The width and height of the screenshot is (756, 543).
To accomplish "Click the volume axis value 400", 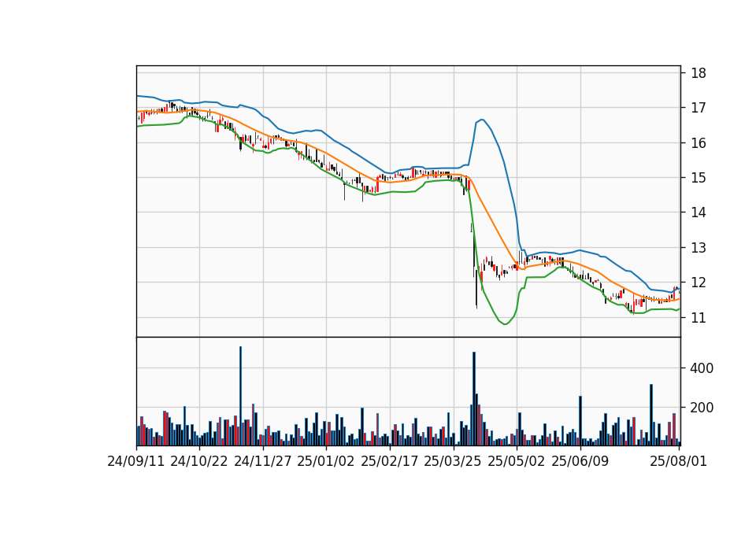I will pyautogui.click(x=702, y=368).
